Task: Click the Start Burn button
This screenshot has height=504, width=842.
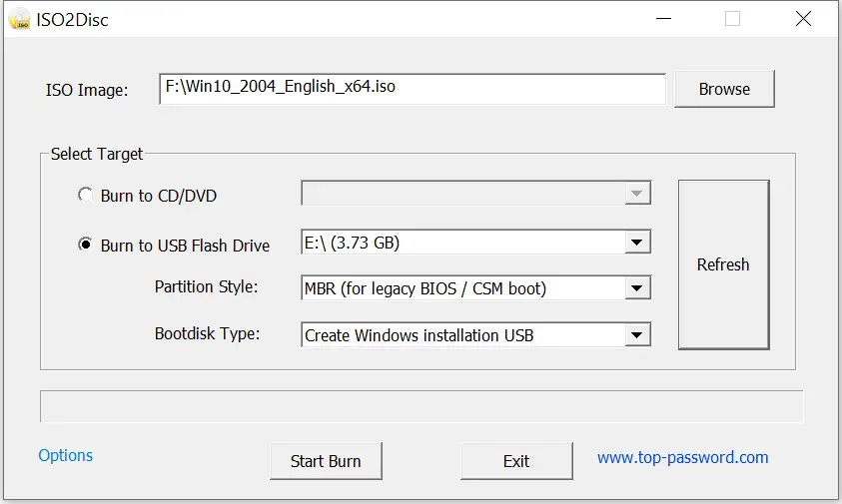Action: tap(326, 461)
